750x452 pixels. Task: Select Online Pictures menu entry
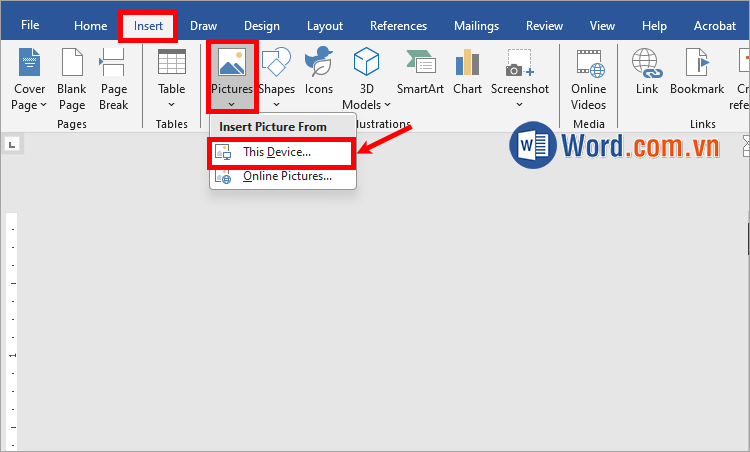tap(287, 177)
